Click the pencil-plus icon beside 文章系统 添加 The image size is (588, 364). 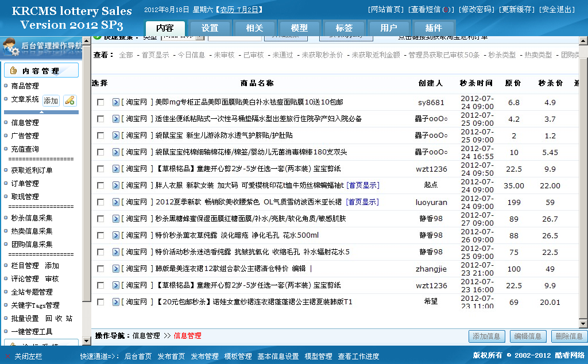(69, 100)
